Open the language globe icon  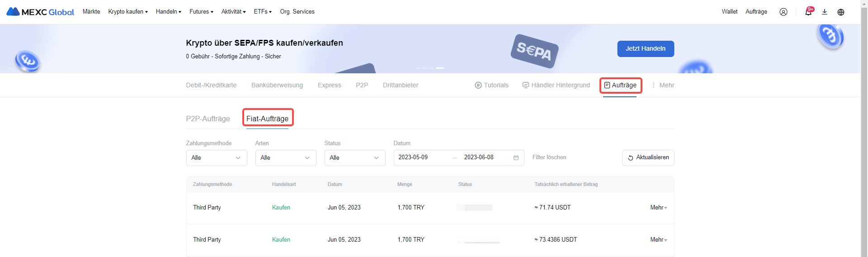841,12
